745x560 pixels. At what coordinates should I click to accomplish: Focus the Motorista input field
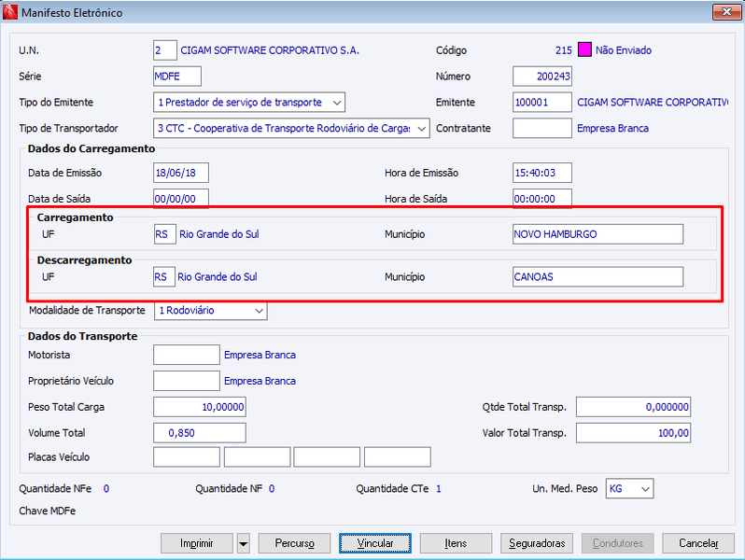187,355
